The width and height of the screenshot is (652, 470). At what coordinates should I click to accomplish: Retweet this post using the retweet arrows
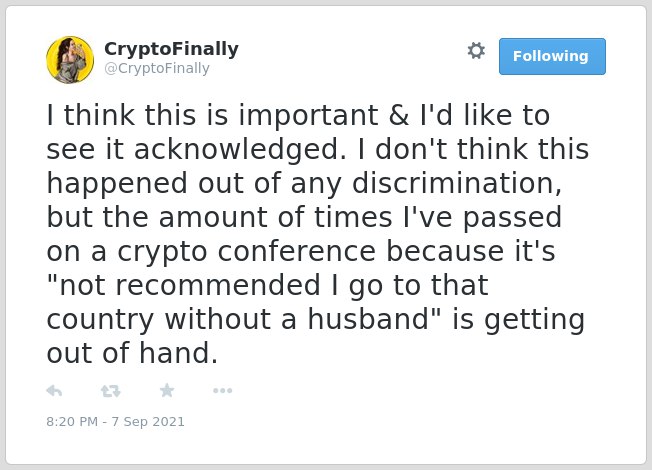111,391
